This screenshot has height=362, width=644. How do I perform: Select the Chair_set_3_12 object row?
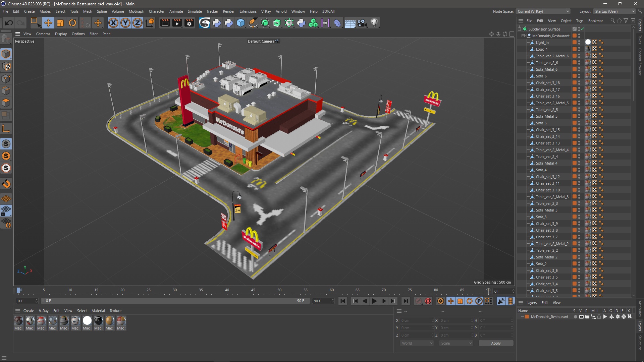coord(547,177)
